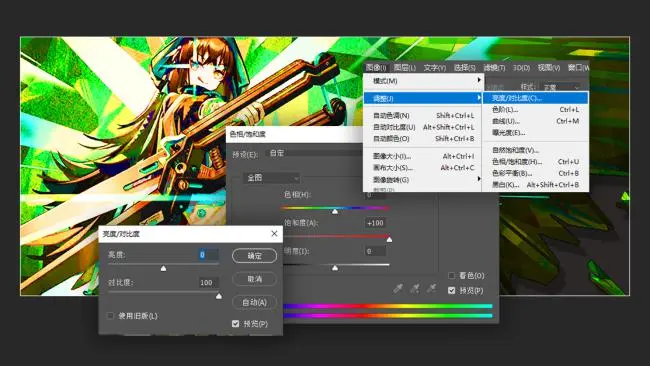The image size is (650, 366).
Task: Click the 饱和度(A) slider handle
Action: (x=389, y=240)
